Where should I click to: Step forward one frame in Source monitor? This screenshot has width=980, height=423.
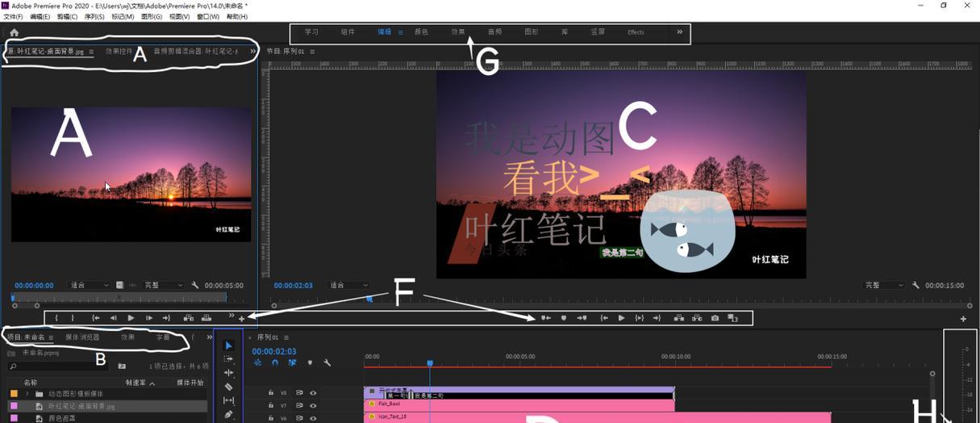(x=149, y=318)
